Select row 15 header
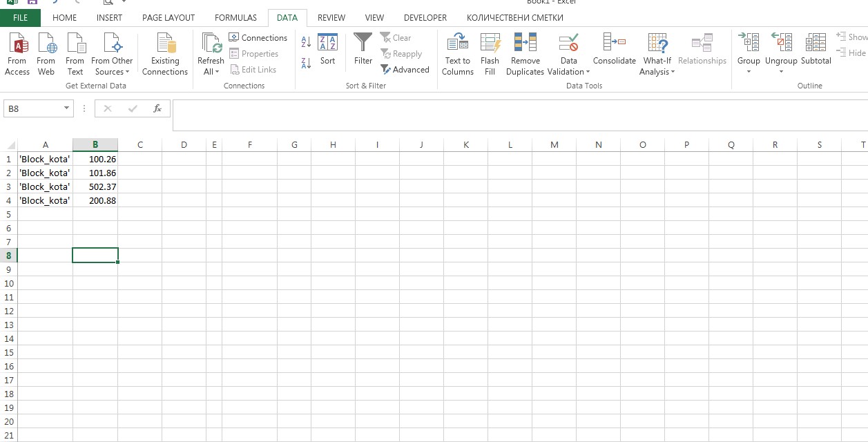Image resolution: width=868 pixels, height=442 pixels. click(9, 352)
